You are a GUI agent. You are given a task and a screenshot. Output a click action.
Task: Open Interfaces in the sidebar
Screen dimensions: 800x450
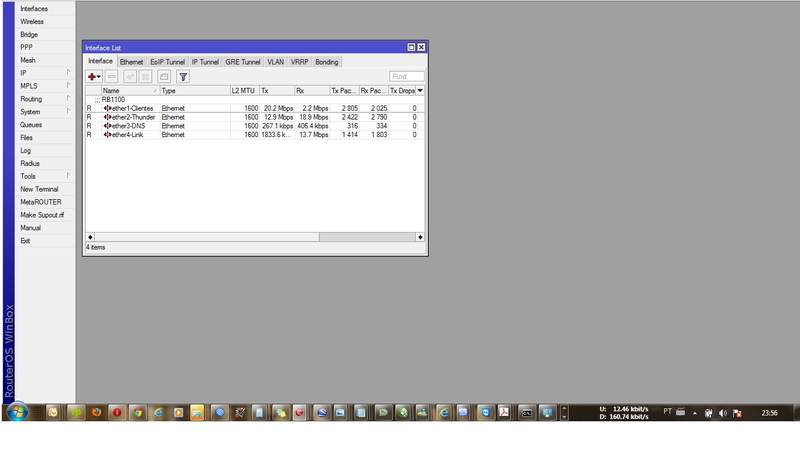[45, 9]
